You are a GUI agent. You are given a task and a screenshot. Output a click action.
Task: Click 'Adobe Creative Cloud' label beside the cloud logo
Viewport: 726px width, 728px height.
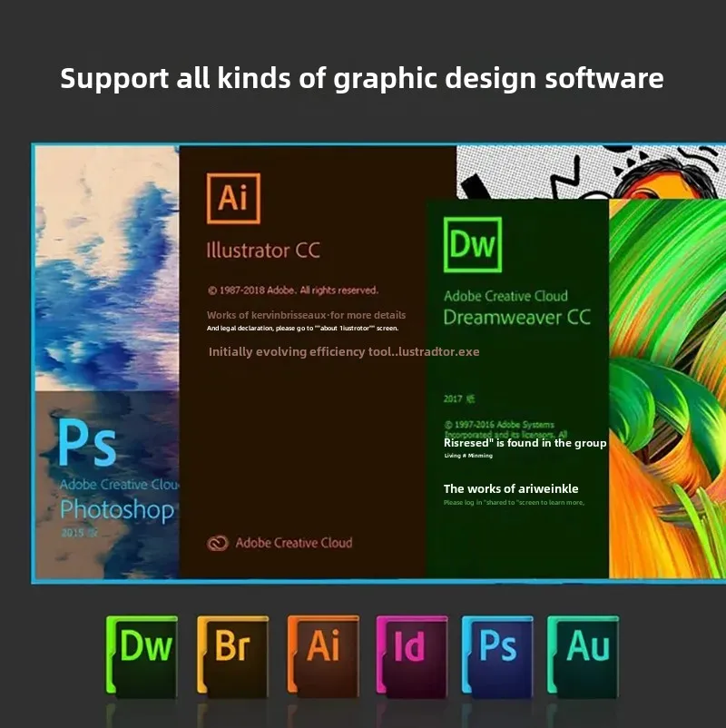[294, 543]
